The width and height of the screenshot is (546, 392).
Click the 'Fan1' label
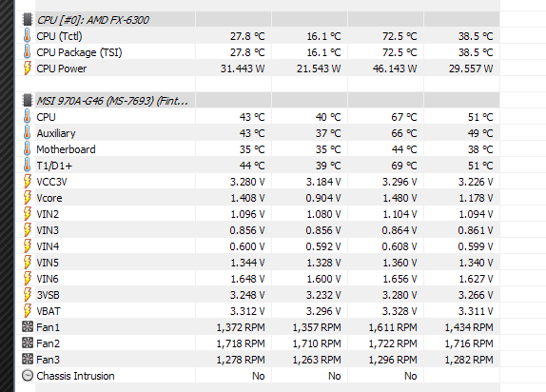(49, 327)
